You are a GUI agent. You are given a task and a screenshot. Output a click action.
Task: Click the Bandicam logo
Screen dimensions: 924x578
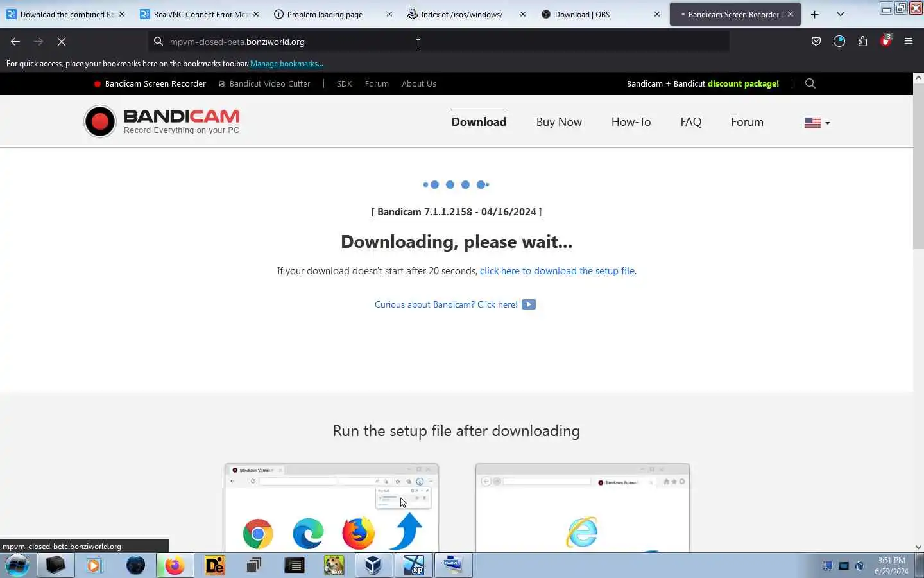pos(162,121)
